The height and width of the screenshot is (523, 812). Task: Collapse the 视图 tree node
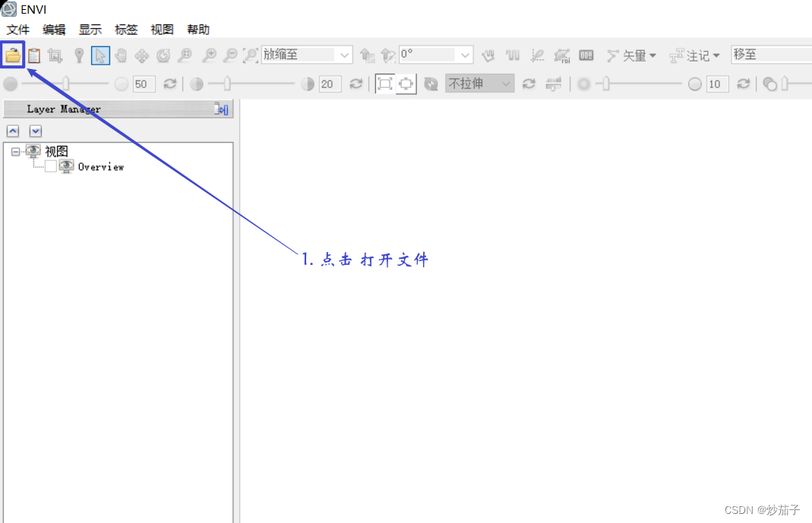[x=15, y=152]
